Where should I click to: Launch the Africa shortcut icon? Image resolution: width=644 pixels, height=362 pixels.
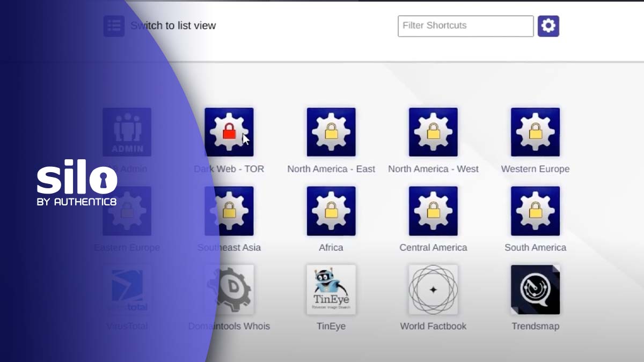pyautogui.click(x=331, y=211)
